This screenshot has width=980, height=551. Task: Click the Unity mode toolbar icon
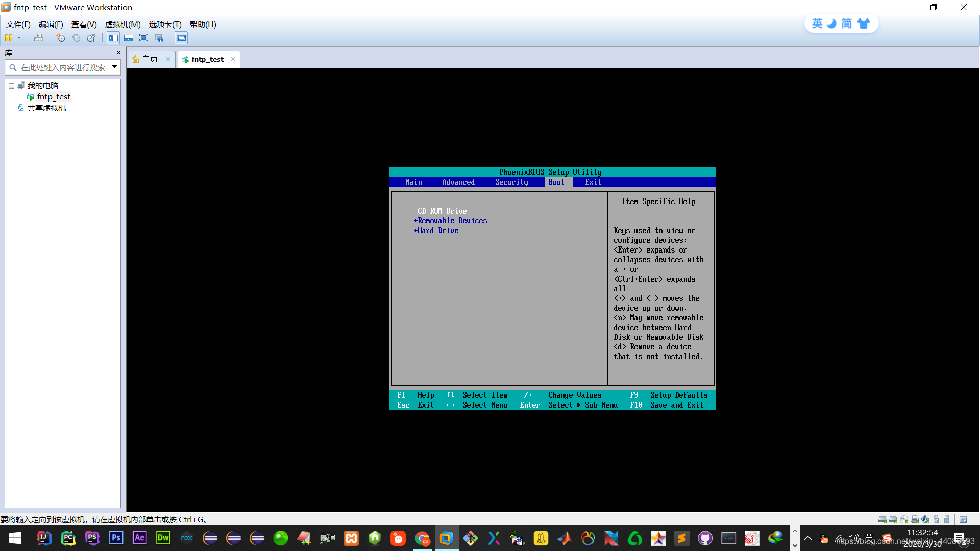pyautogui.click(x=159, y=38)
